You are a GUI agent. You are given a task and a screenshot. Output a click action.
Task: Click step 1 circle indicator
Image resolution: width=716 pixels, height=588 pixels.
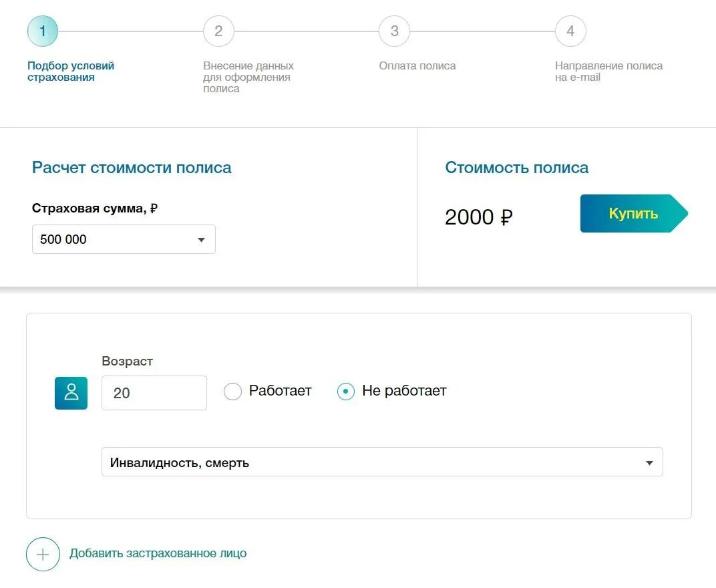[43, 31]
